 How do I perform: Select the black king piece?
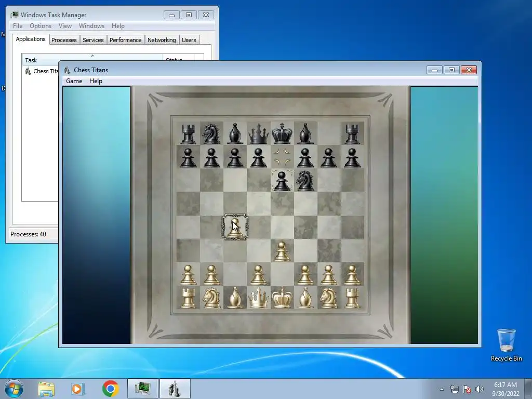click(x=282, y=134)
